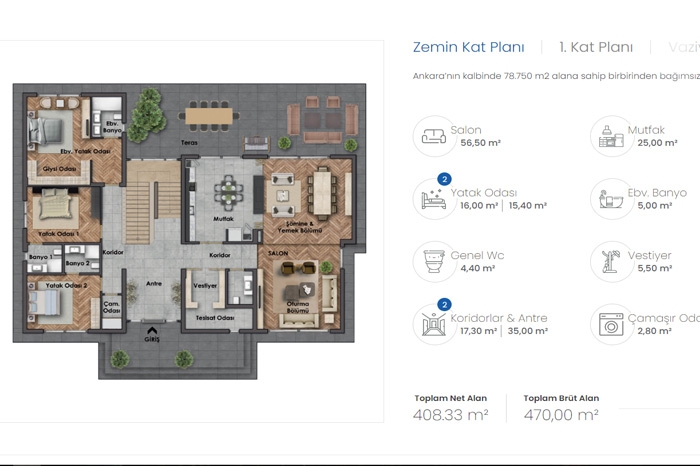Select the Koridorlar & Antre corridor icon
700x466 pixels.
click(x=433, y=324)
